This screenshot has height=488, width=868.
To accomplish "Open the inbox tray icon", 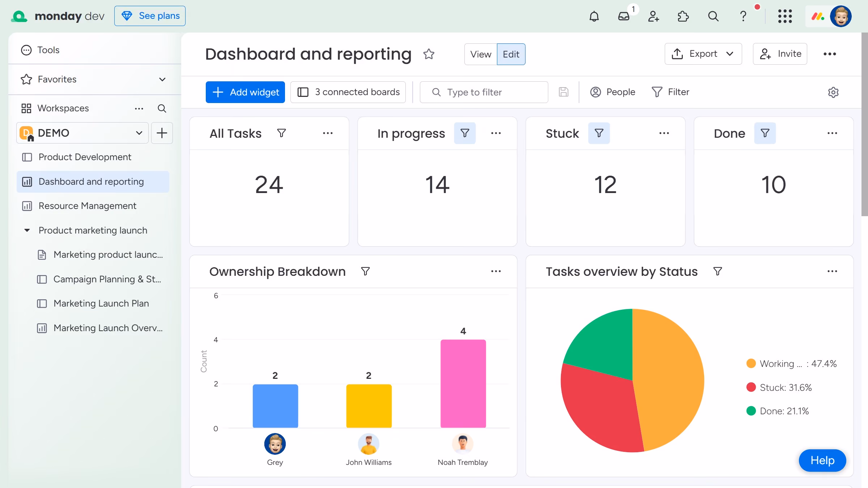I will pos(624,16).
